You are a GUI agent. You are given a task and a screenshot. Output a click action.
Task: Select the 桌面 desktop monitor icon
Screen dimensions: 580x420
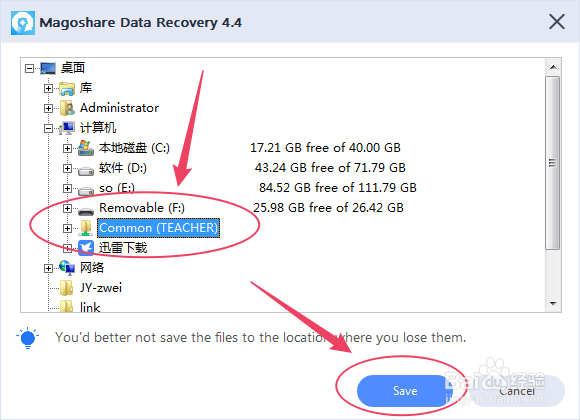48,68
